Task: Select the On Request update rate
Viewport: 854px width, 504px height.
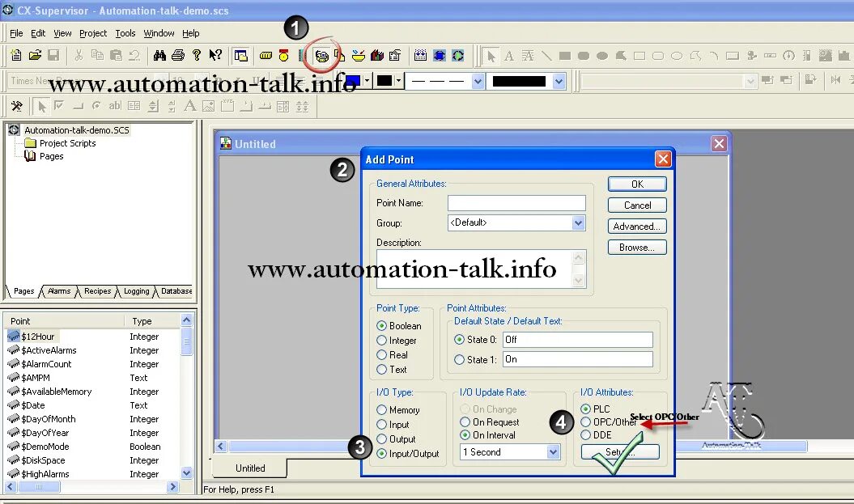Action: click(490, 421)
